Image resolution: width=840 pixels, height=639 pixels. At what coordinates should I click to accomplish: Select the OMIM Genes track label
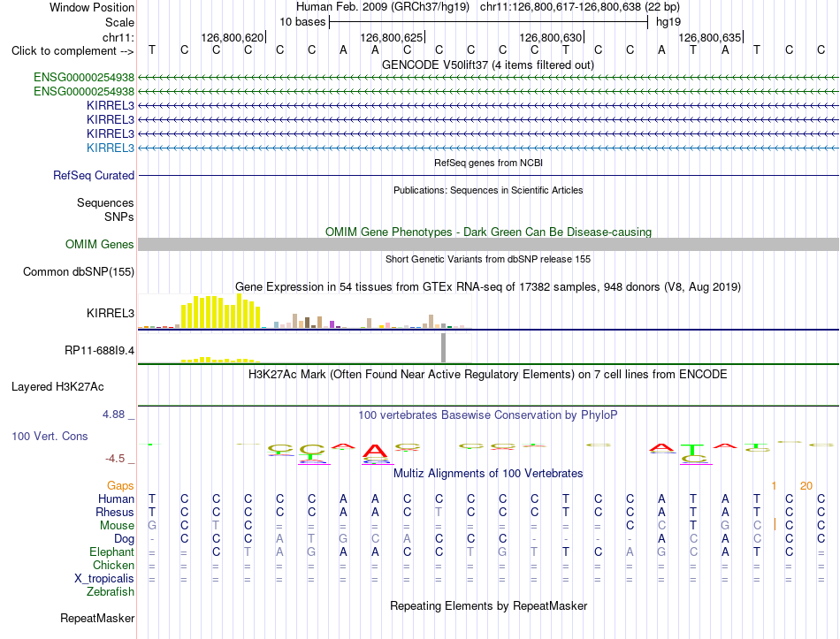pyautogui.click(x=100, y=244)
